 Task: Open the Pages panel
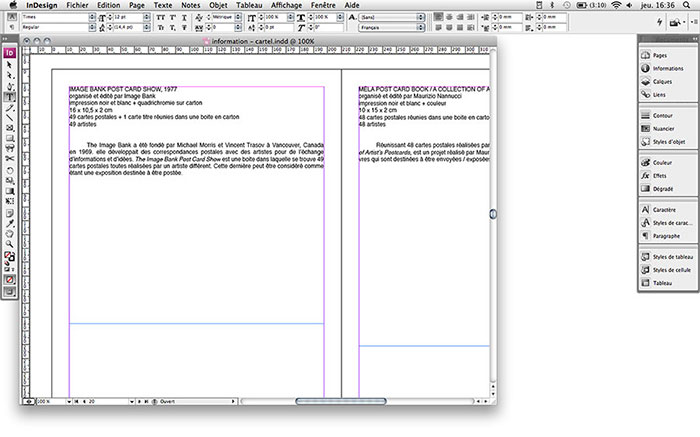[660, 55]
